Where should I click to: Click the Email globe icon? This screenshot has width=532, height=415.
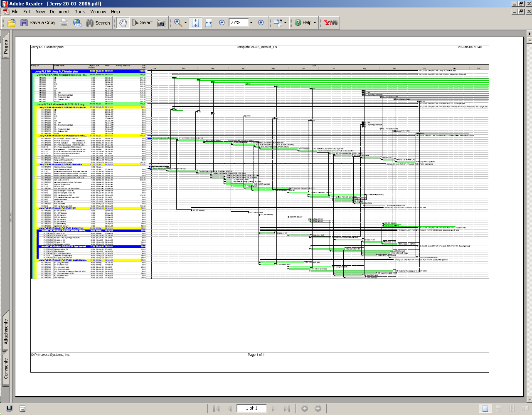77,23
